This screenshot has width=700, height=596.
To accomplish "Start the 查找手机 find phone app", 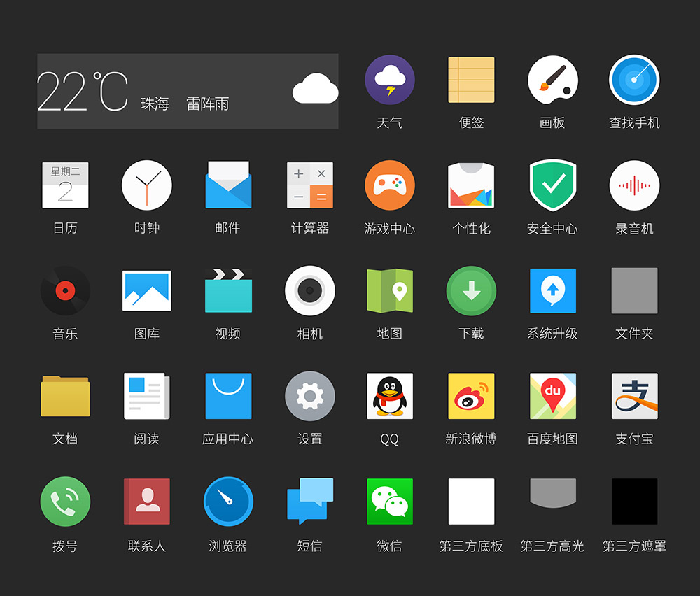I will 634,80.
